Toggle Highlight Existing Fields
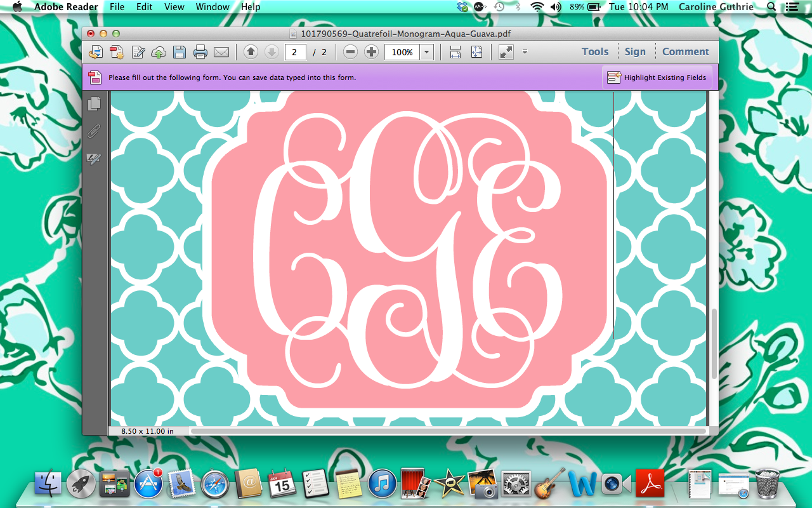812x508 pixels. pyautogui.click(x=658, y=77)
